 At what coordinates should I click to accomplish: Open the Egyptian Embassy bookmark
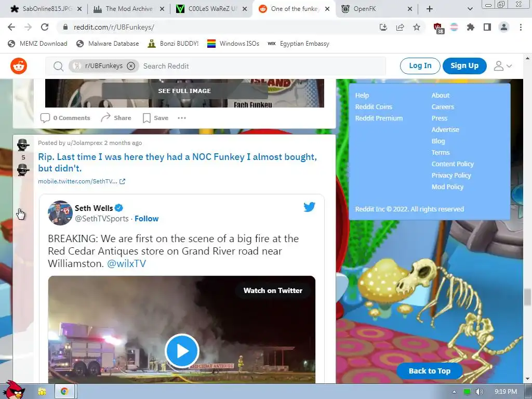298,44
